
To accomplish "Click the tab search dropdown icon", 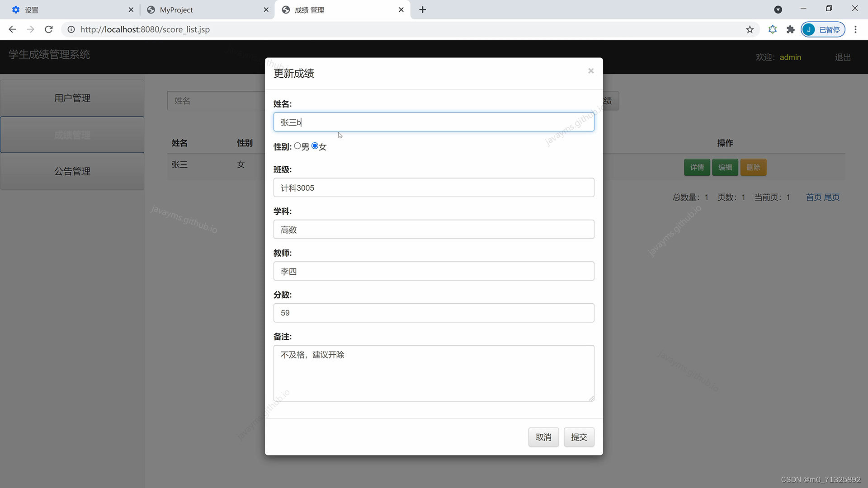I will pyautogui.click(x=778, y=9).
